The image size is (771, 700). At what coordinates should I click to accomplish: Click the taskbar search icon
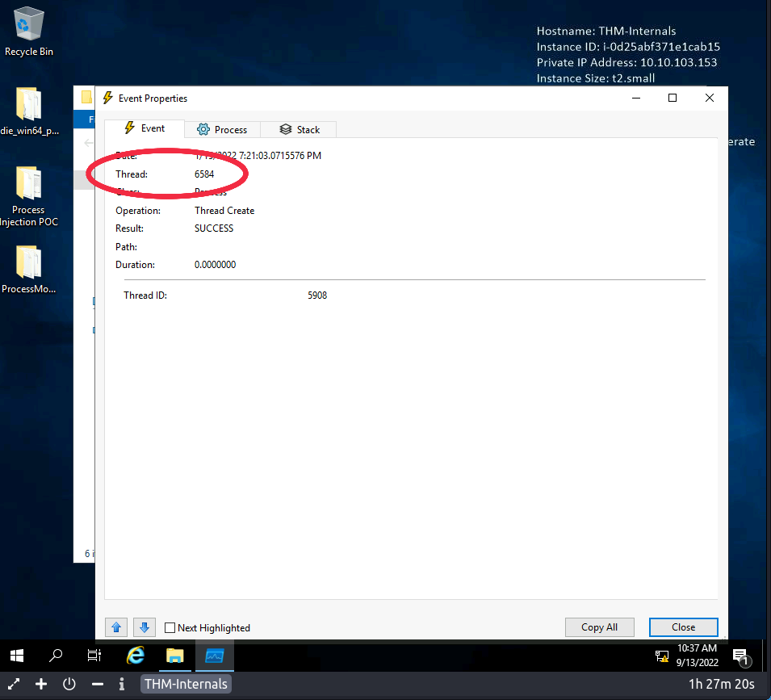pyautogui.click(x=56, y=656)
